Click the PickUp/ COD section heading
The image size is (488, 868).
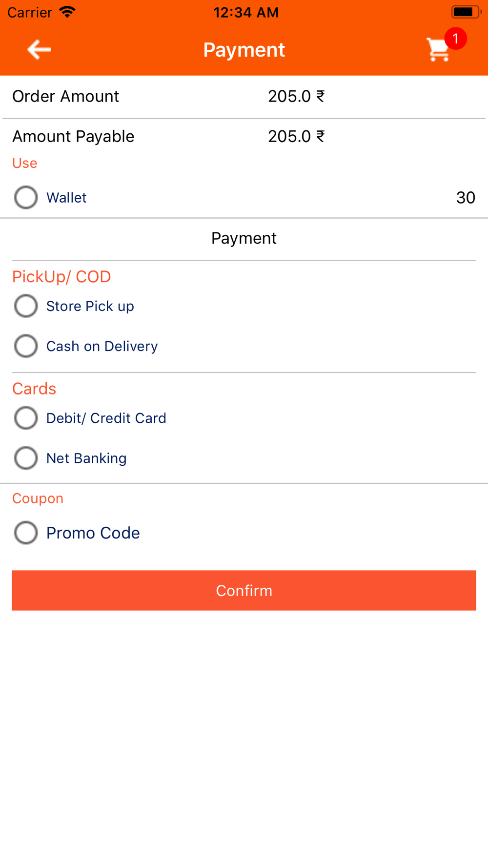point(61,277)
